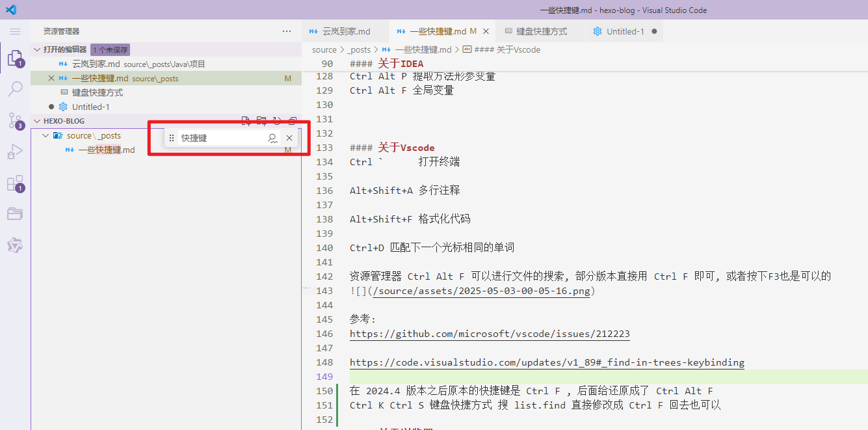Click the unsaved dot on Untitled-1 tab
Image resolution: width=868 pixels, height=430 pixels.
click(x=654, y=31)
